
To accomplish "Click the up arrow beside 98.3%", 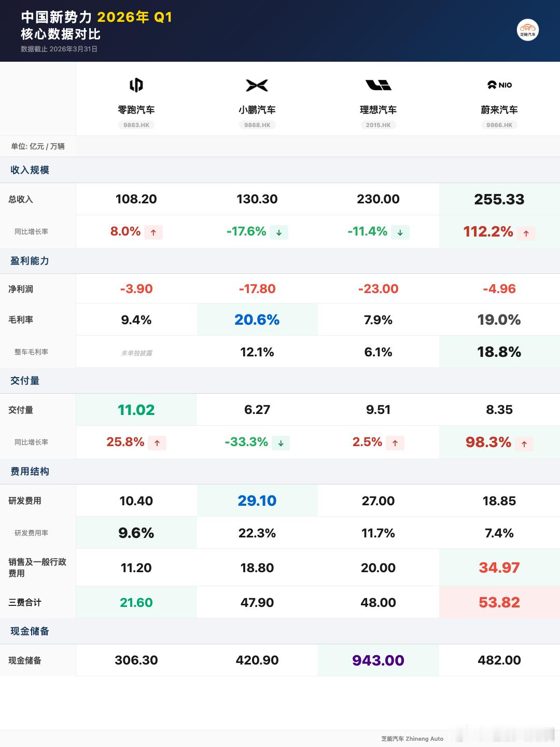I will [x=524, y=444].
